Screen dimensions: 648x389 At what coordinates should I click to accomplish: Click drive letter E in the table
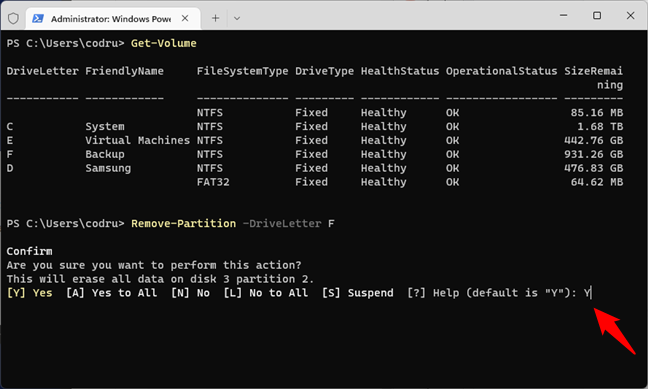click(x=10, y=141)
